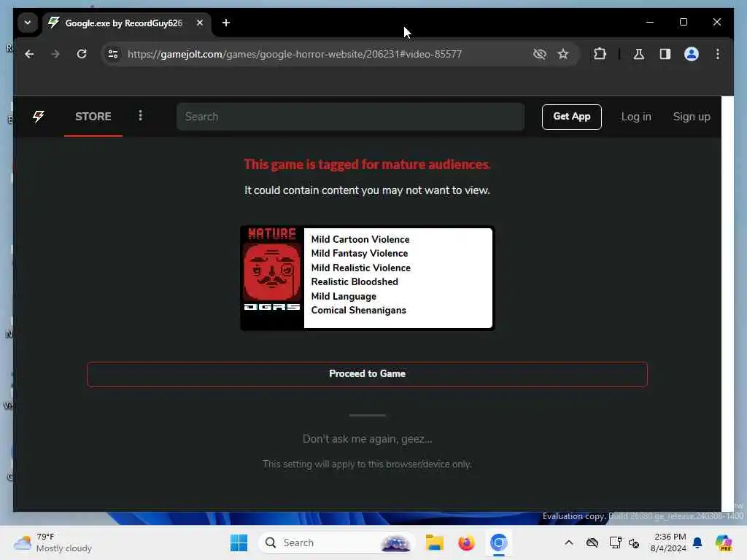
Task: Toggle the browser side panel icon
Action: [x=665, y=54]
